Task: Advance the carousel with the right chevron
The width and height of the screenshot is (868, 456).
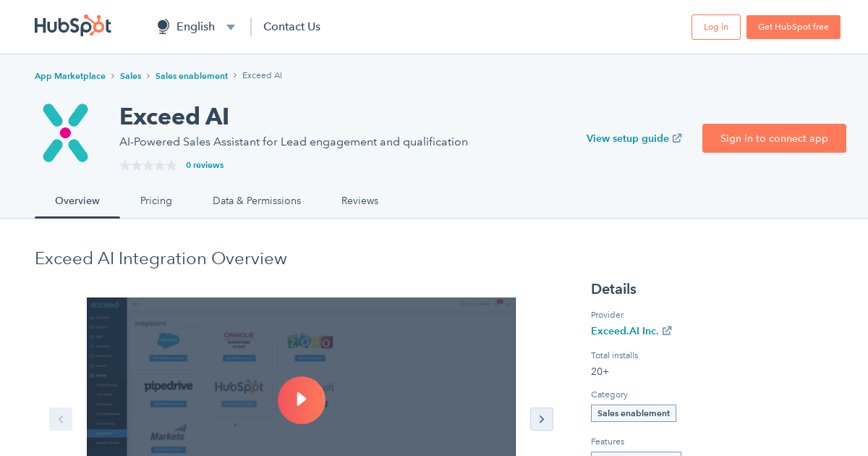Action: [x=541, y=419]
